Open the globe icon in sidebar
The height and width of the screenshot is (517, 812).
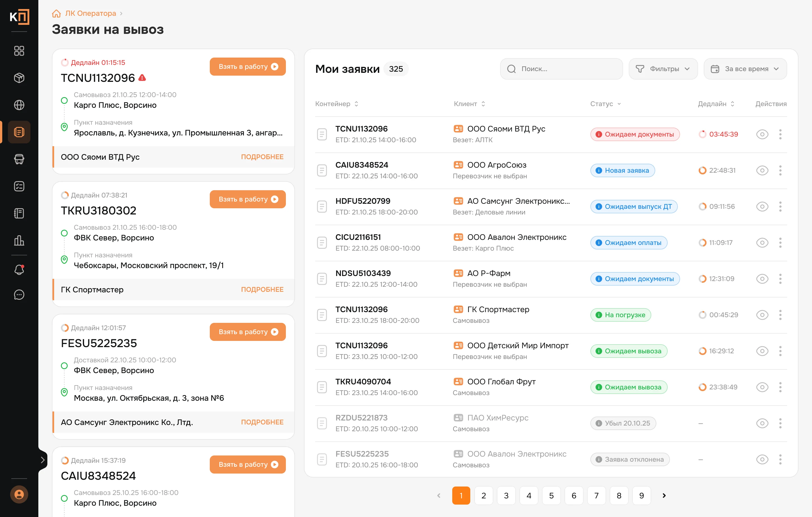pyautogui.click(x=19, y=105)
